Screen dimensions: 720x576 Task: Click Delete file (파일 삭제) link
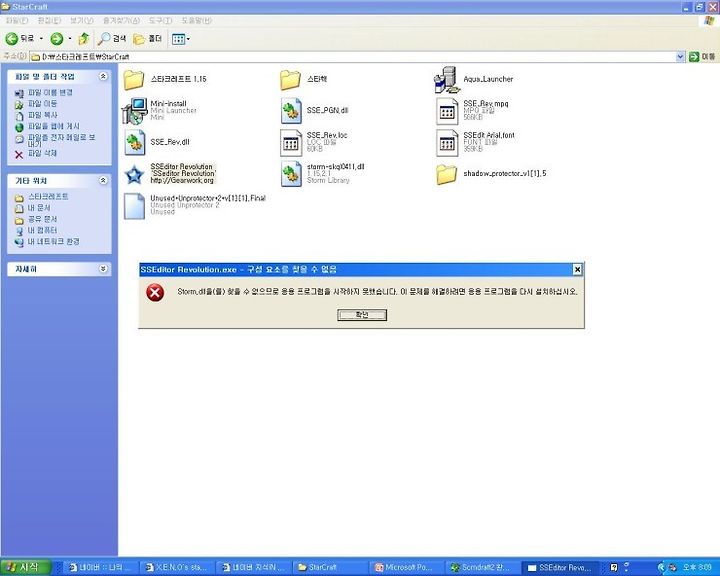(42, 153)
